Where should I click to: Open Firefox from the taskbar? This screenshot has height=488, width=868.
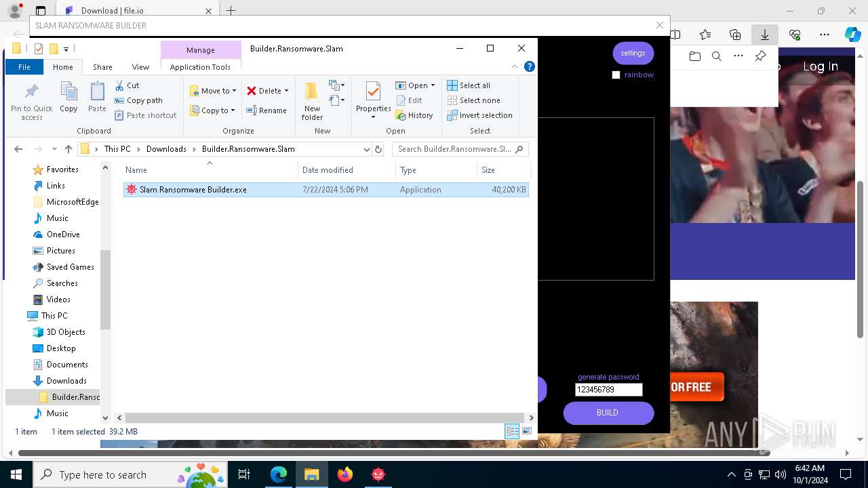[x=345, y=474]
